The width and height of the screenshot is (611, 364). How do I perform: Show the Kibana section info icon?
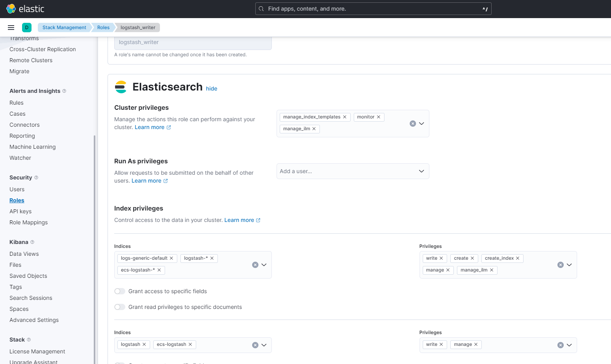pos(32,242)
